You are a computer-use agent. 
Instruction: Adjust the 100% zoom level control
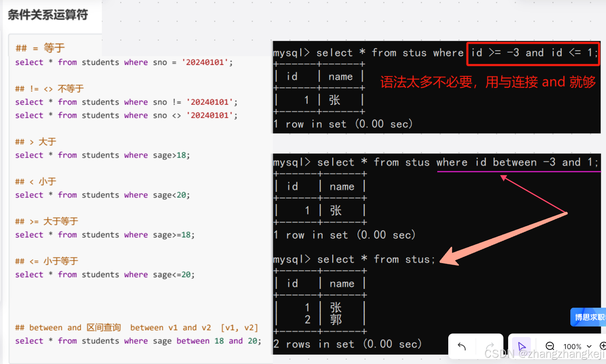[572, 346]
